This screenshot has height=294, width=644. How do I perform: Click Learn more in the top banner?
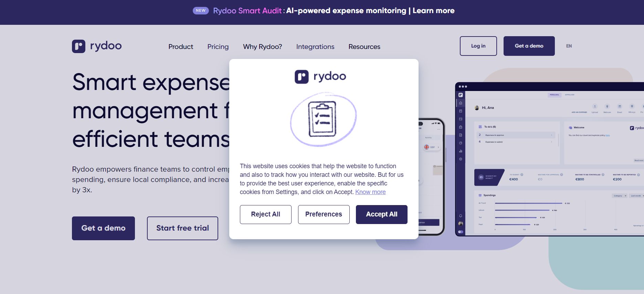[433, 11]
